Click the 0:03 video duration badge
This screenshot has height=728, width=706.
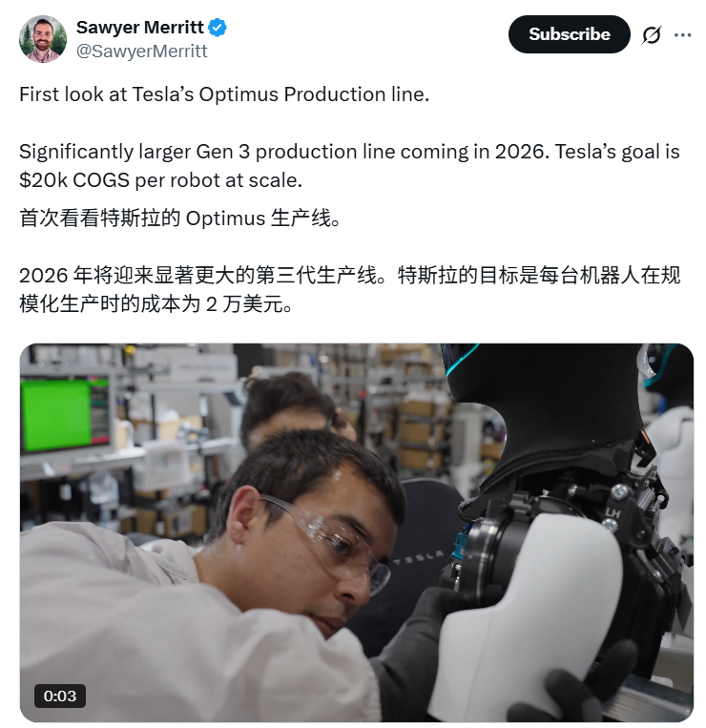60,696
